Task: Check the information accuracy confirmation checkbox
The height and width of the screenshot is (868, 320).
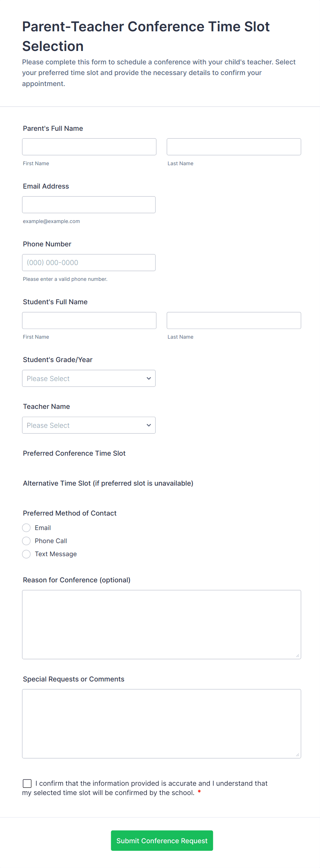Action: (x=27, y=783)
